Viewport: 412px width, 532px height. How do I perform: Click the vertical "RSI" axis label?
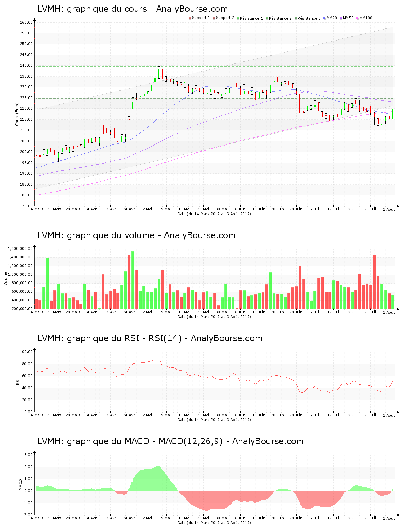coord(17,381)
